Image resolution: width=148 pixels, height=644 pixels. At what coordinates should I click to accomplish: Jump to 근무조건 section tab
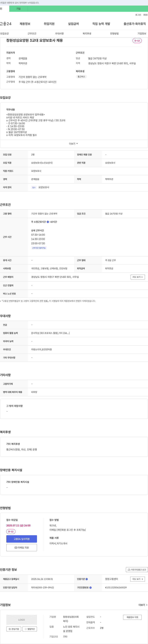[x=32, y=34]
